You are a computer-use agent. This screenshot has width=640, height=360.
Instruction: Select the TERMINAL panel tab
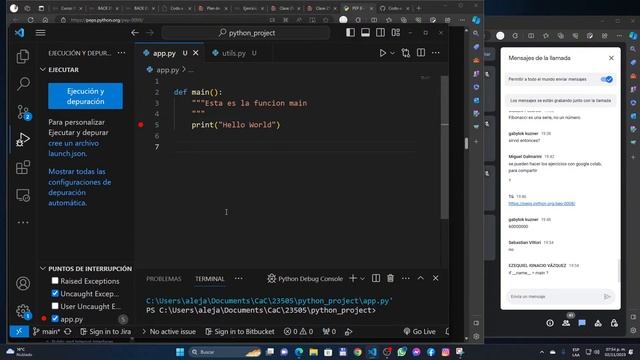click(209, 279)
